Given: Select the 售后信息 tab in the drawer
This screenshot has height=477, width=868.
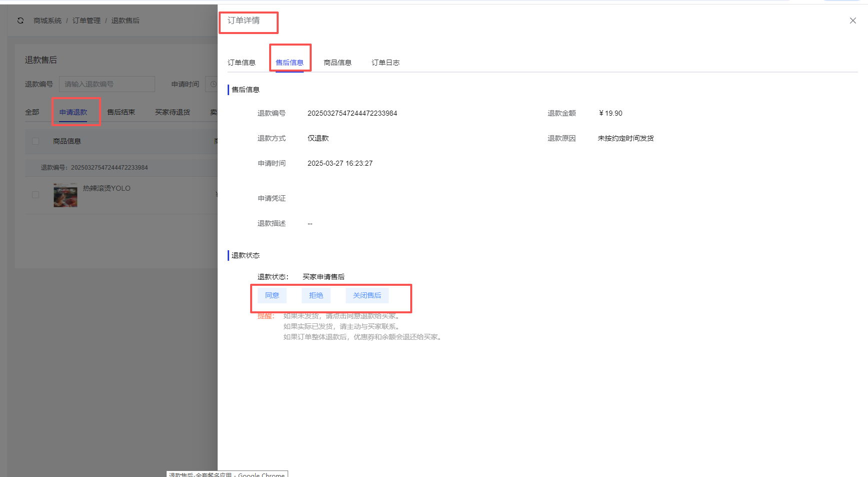Looking at the screenshot, I should tap(290, 63).
